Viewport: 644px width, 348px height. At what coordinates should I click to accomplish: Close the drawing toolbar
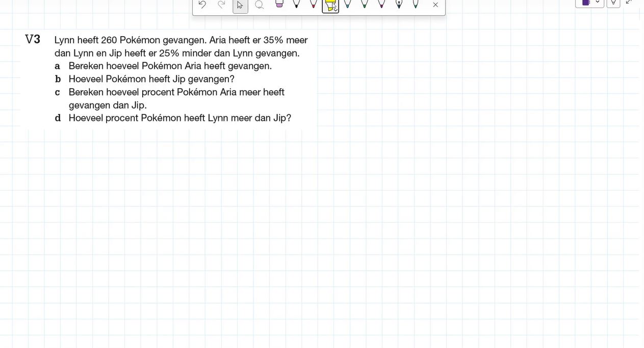click(x=435, y=5)
